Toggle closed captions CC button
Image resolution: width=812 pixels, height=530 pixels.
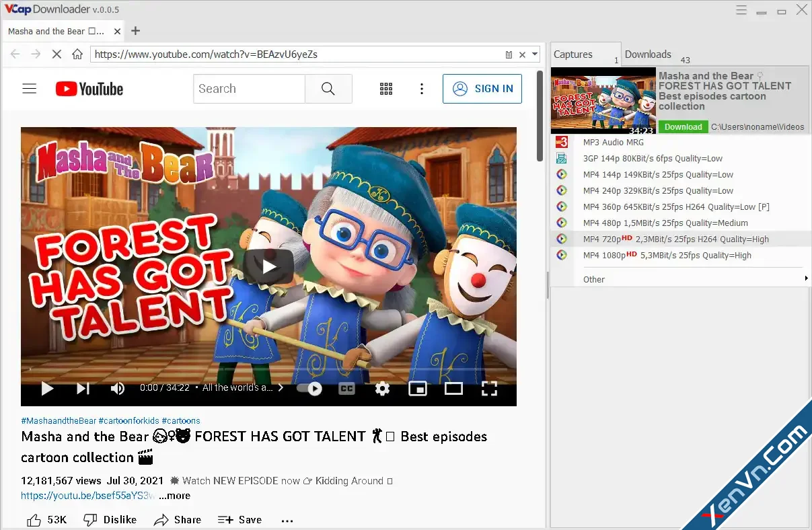(x=346, y=388)
